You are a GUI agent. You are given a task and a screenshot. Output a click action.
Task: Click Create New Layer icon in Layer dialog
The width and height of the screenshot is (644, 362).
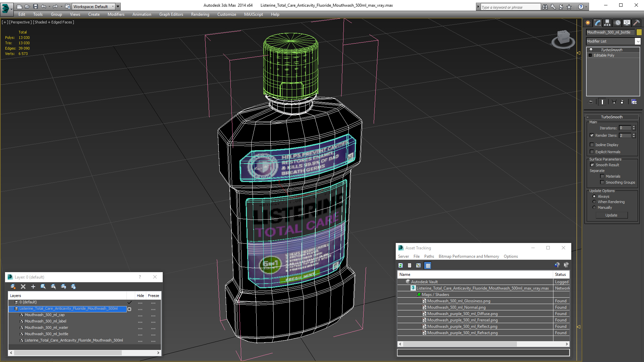[x=13, y=287]
